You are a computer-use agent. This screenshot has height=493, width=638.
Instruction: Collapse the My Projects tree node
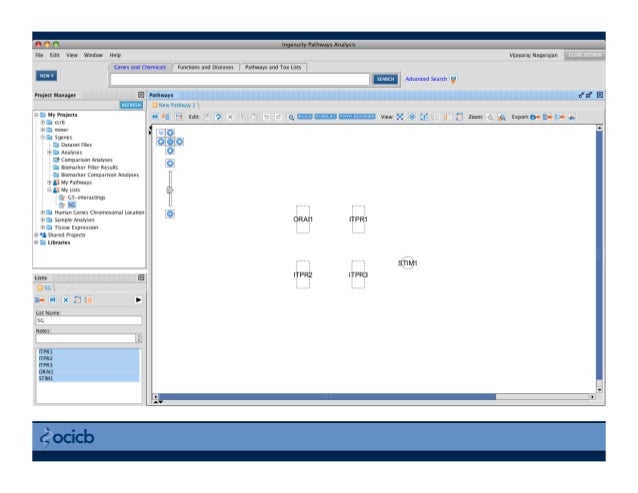tap(36, 115)
